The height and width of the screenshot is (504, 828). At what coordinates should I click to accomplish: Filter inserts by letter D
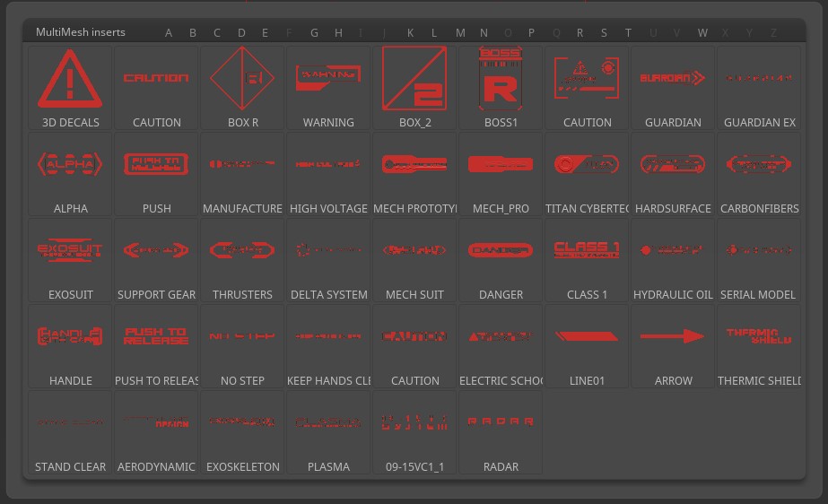coord(241,32)
